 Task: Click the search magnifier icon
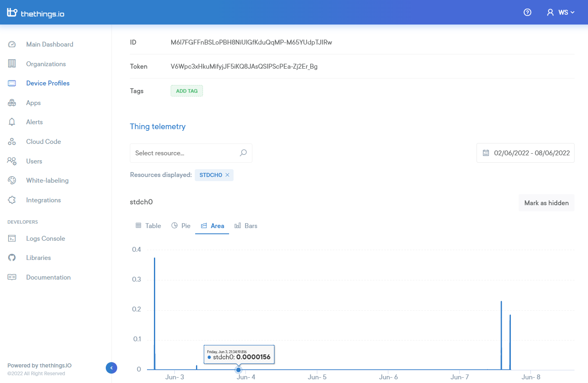(243, 153)
